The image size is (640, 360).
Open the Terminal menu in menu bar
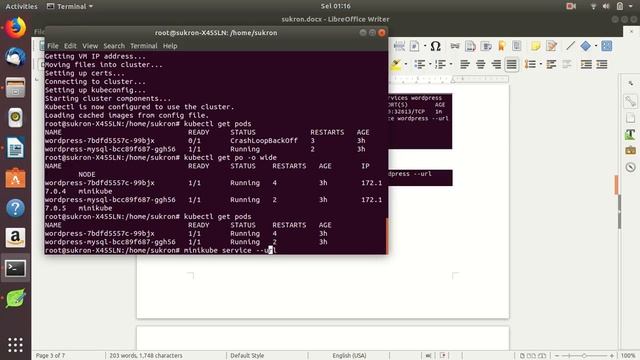coord(144,46)
